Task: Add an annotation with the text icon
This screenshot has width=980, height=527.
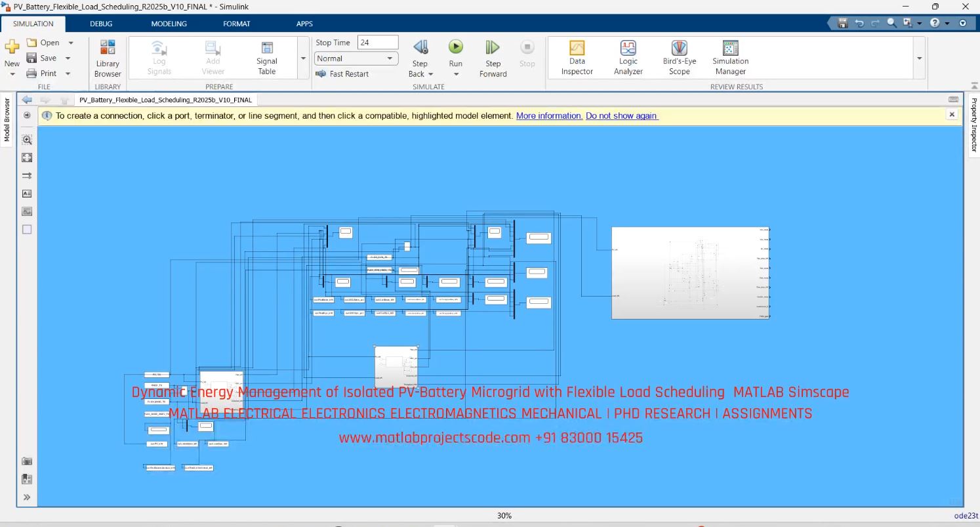Action: tap(27, 194)
